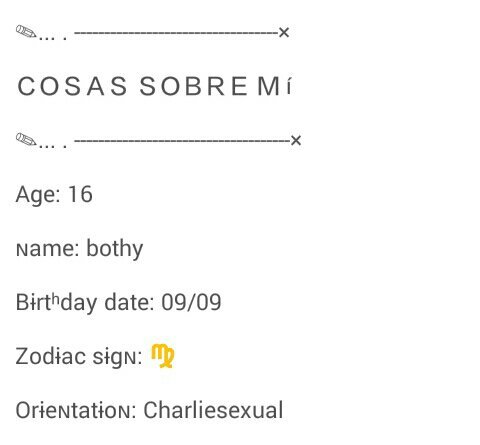This screenshot has height=445, width=480.
Task: Click the COSAS SOBRE MÍ heading
Action: point(155,86)
